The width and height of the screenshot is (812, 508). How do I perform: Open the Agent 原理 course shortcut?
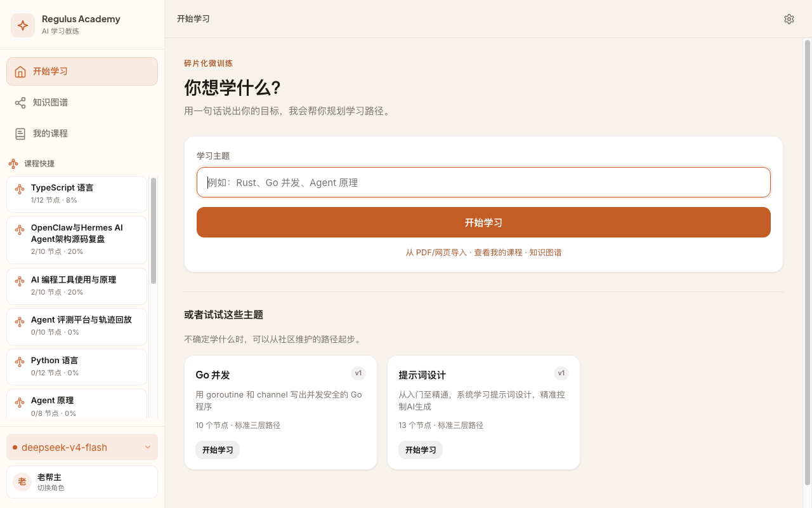[x=77, y=404]
